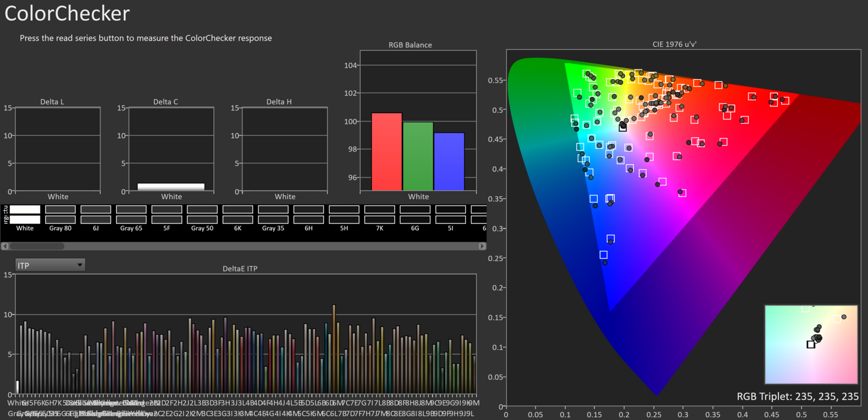
Task: Select the 5F swatch
Action: coord(167,214)
